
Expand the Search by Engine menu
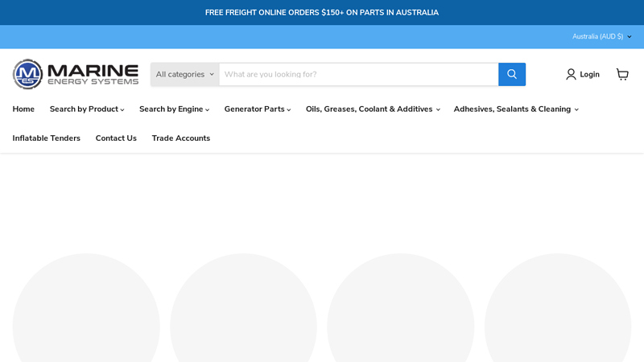click(x=174, y=109)
